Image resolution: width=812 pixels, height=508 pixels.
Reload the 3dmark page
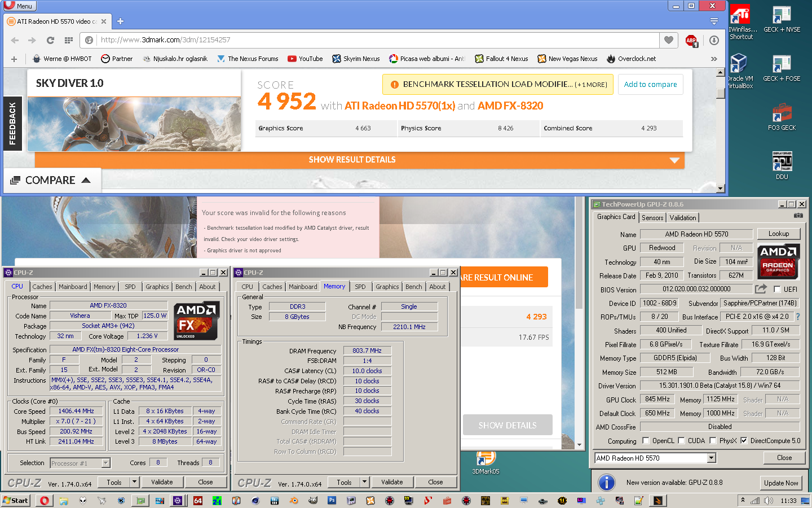click(x=50, y=40)
